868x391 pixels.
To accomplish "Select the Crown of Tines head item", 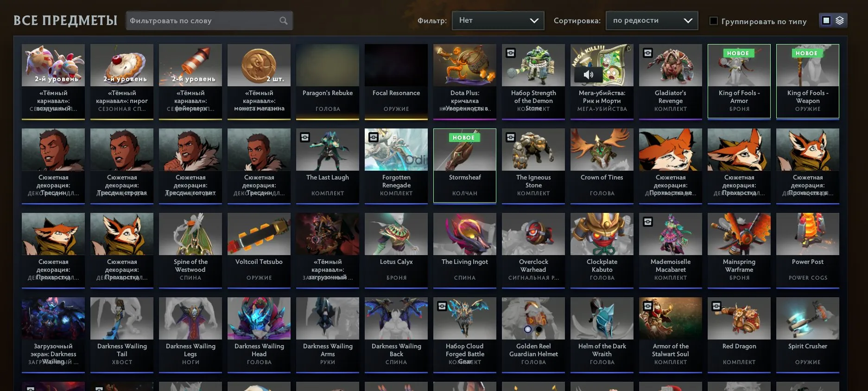I will [602, 166].
